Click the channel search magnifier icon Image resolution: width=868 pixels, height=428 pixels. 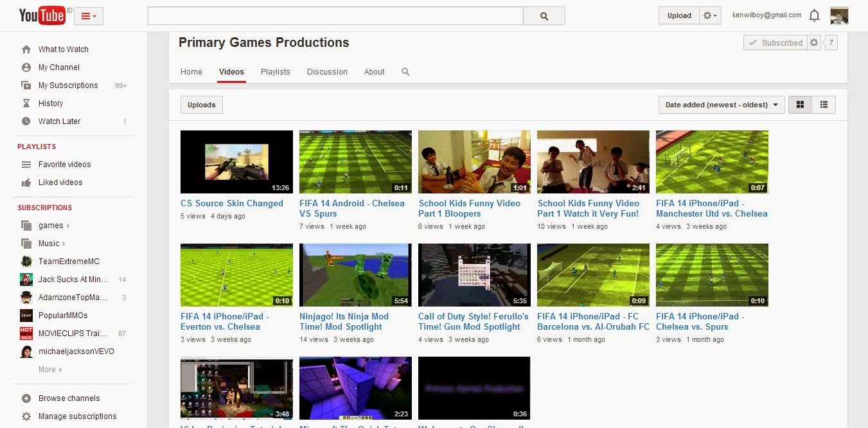point(405,72)
